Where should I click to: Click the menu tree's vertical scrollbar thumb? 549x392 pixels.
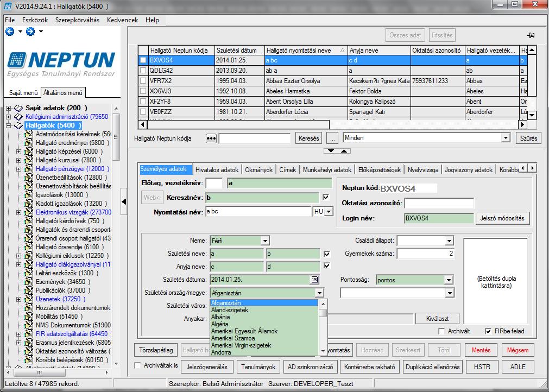click(x=116, y=136)
